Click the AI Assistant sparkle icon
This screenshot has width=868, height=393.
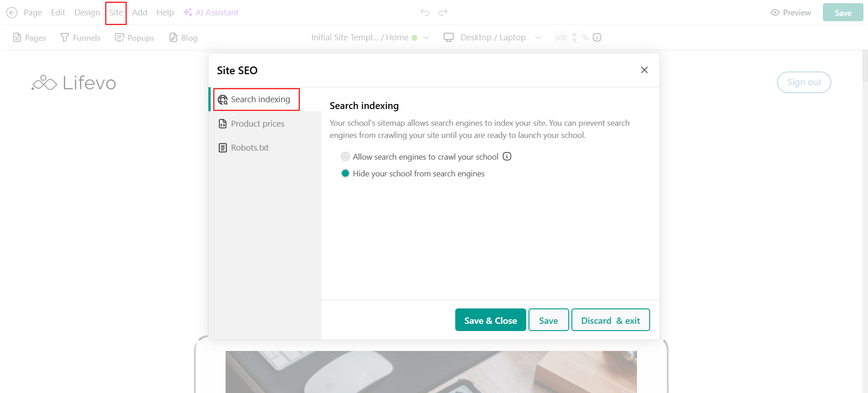(x=188, y=12)
